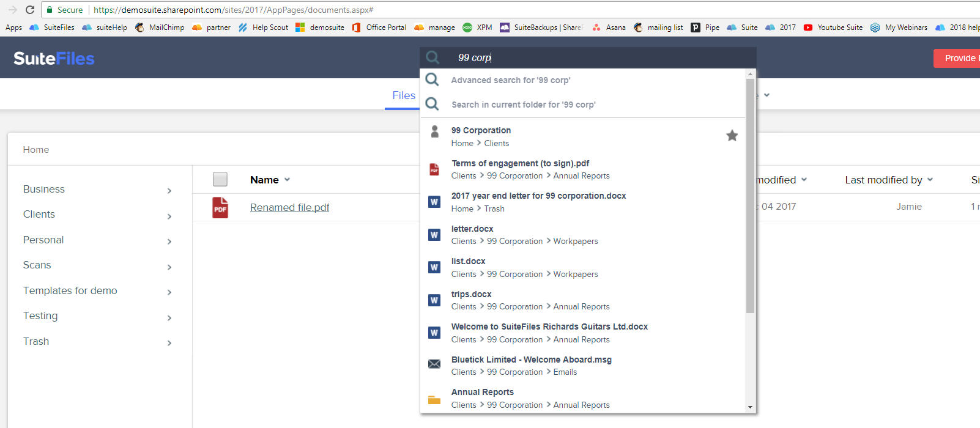Open the Business folder
The image size is (980, 428).
(x=44, y=190)
